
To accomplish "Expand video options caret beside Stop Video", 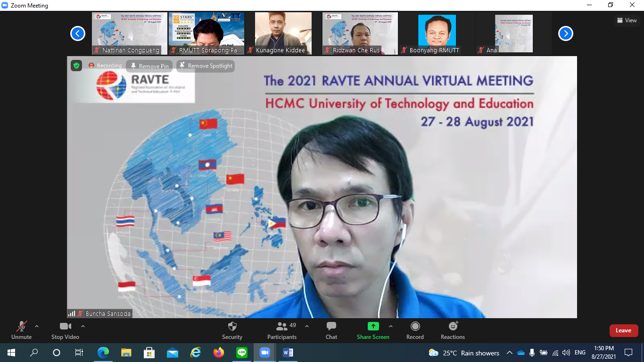I will click(83, 326).
